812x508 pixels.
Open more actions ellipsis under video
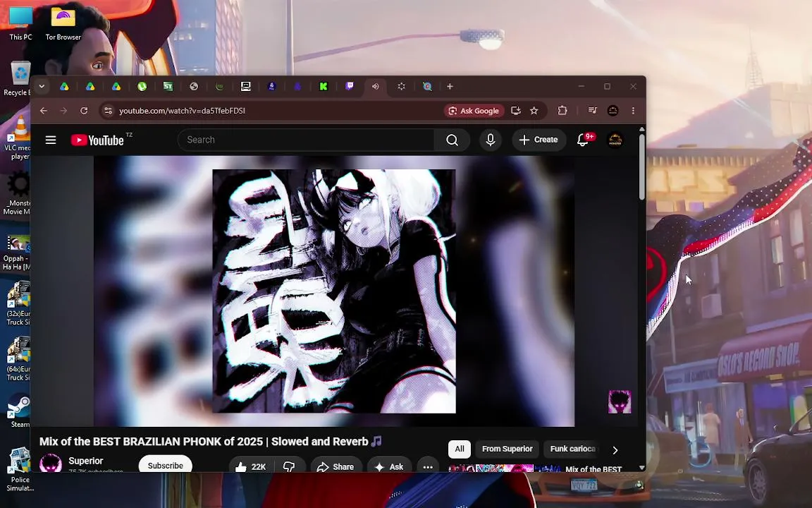428,466
